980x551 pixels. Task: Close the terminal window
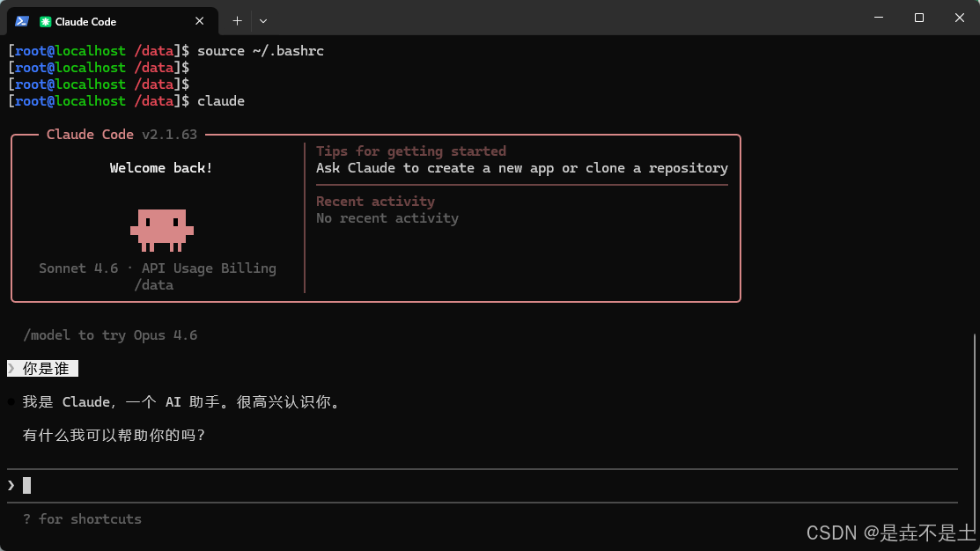tap(960, 18)
